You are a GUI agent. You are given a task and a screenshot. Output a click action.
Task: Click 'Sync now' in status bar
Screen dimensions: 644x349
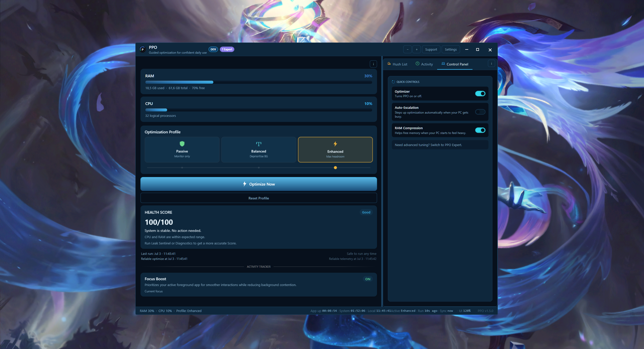[446, 311]
